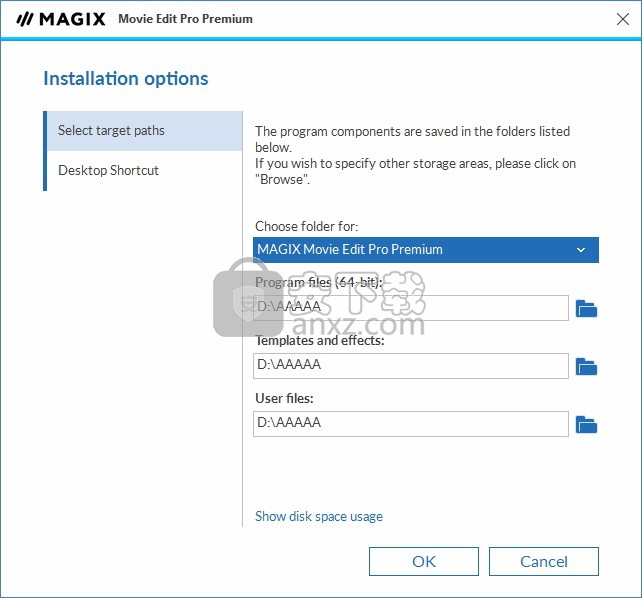
Task: Open the Choose folder for dropdown
Action: coord(426,250)
